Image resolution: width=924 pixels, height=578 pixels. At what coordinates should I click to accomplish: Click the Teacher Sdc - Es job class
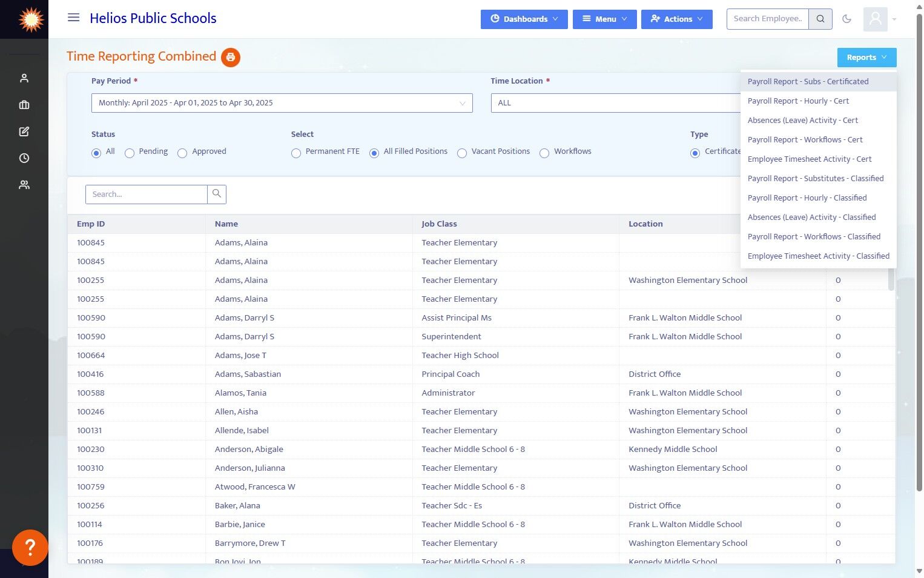(452, 506)
